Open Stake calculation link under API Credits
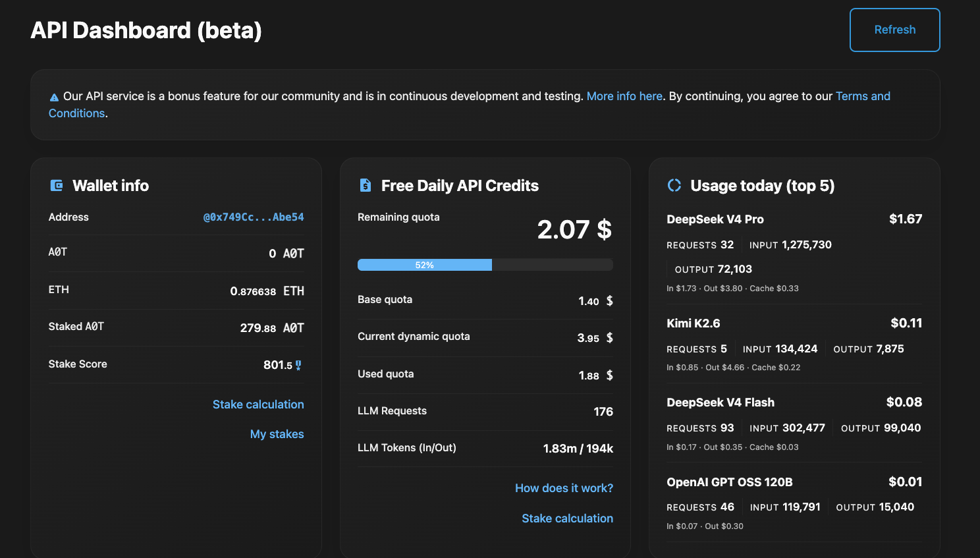Screen dimensions: 980x558 pos(567,518)
